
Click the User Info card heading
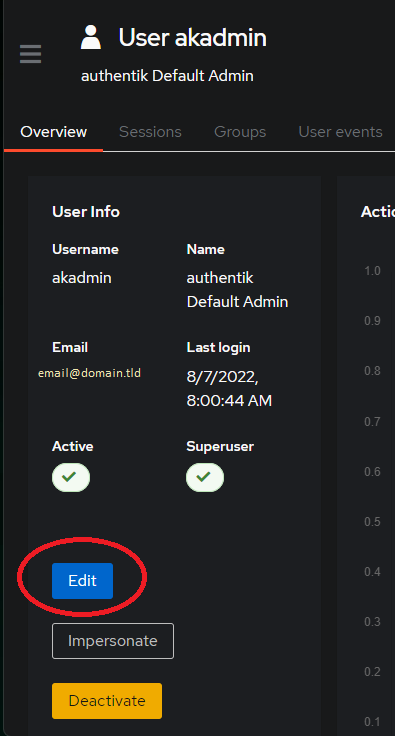tap(86, 212)
